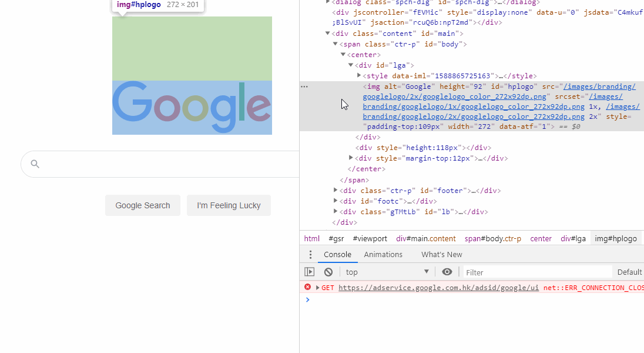
Task: Click the search magnifier icon in Google search box
Action: coord(35,164)
